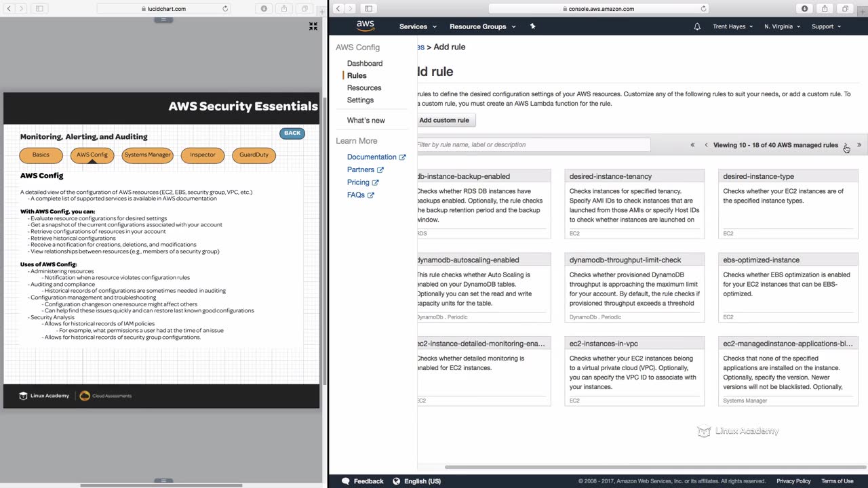Open the Services dropdown menu
Viewport: 868px width, 488px height.
(417, 26)
